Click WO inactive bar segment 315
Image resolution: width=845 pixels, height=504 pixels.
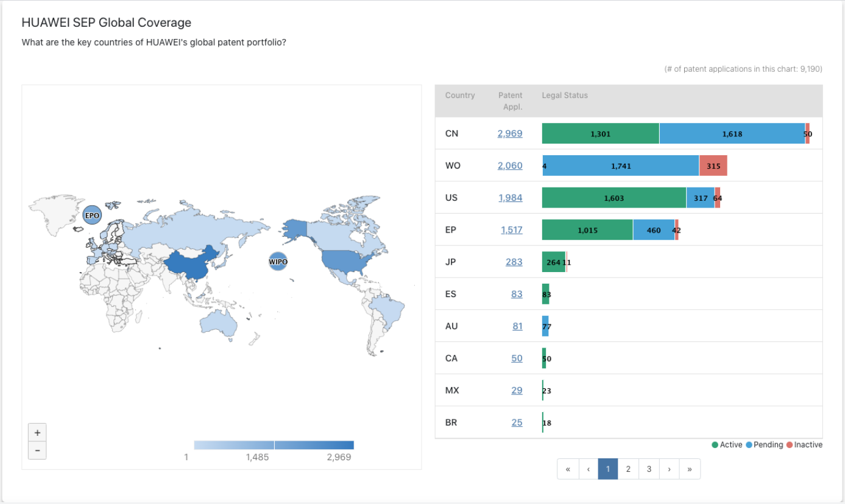point(713,166)
